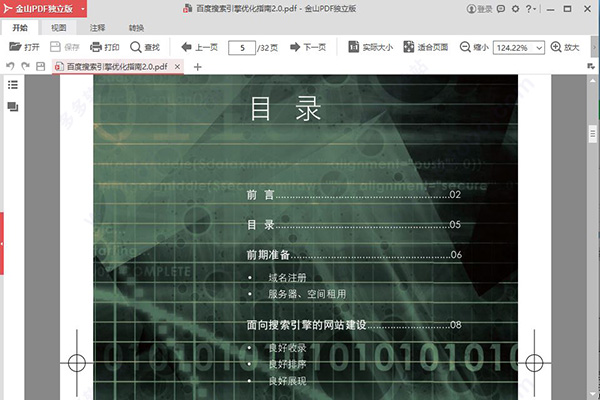The width and height of the screenshot is (600, 400).
Task: Expand the 124.22% zoom level dropdown
Action: click(x=539, y=47)
